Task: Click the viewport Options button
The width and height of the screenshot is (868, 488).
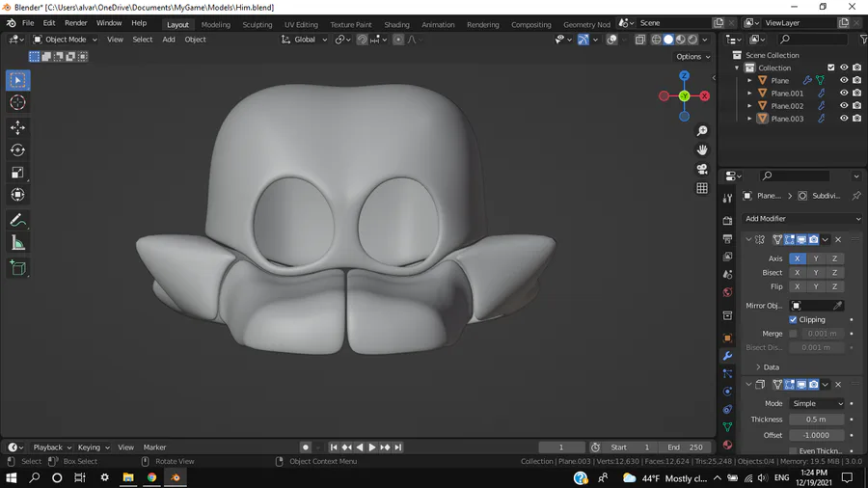Action: tap(692, 57)
